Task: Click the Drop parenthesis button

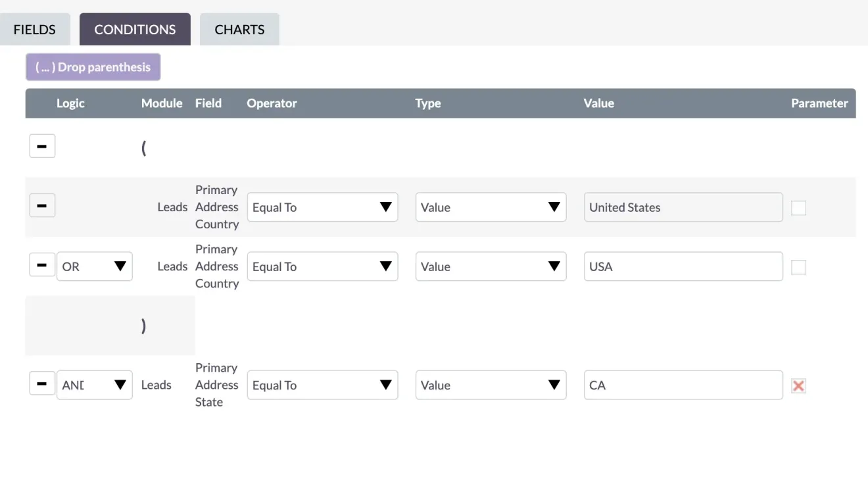Action: click(93, 66)
